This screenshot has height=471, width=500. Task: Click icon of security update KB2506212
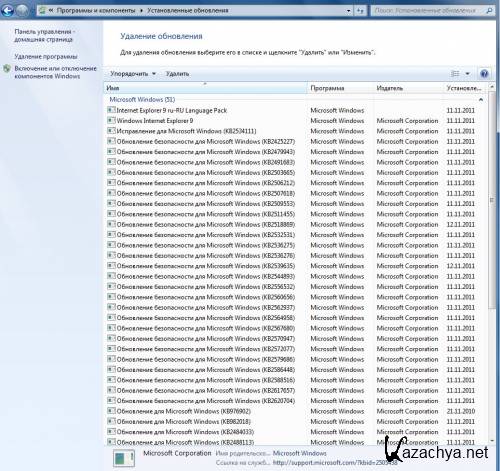point(111,182)
